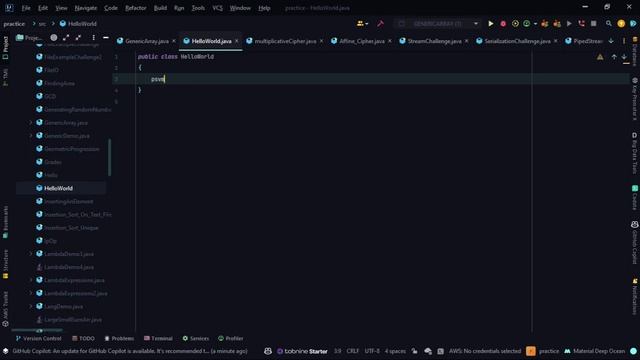Toggle the Bookmarks tool window

coord(5,222)
